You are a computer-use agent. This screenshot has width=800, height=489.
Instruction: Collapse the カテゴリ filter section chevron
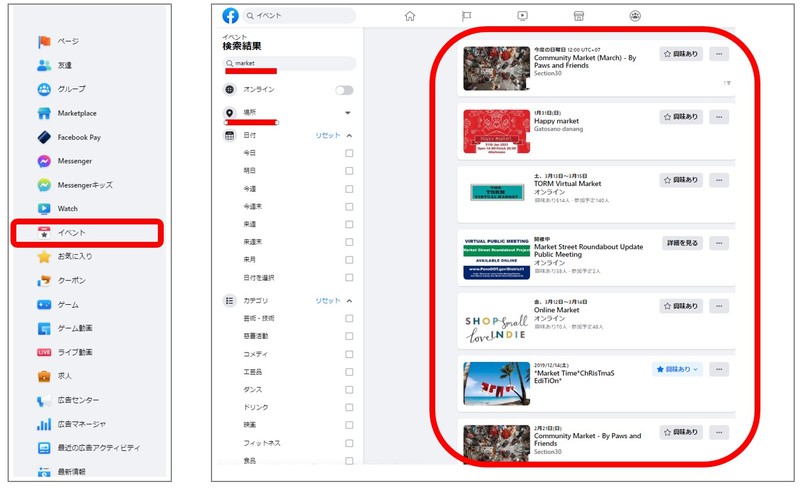point(349,301)
